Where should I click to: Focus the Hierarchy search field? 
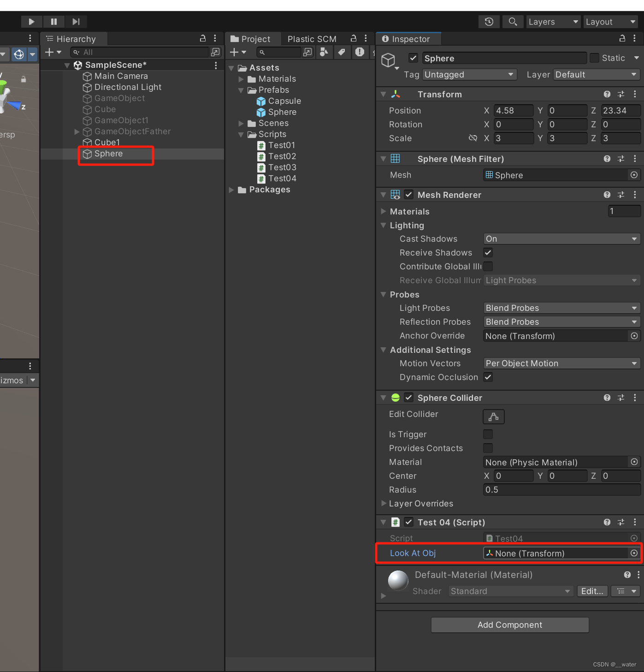click(140, 53)
